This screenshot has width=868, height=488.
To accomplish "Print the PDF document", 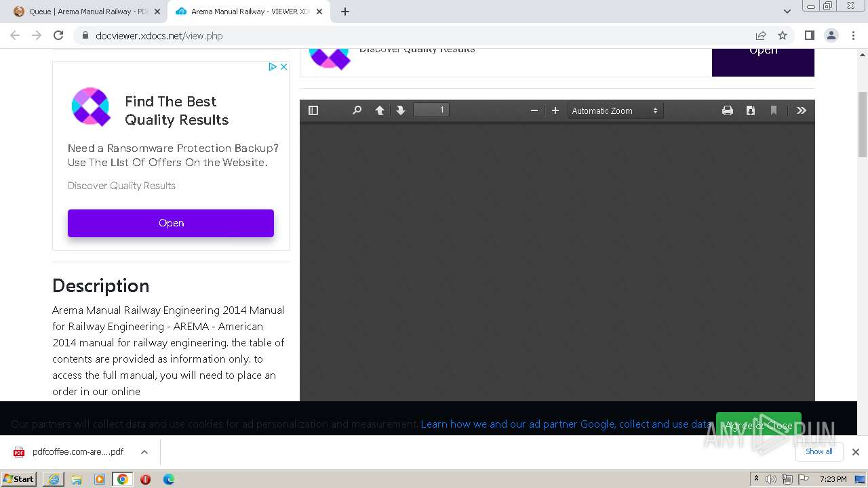I will [x=728, y=110].
